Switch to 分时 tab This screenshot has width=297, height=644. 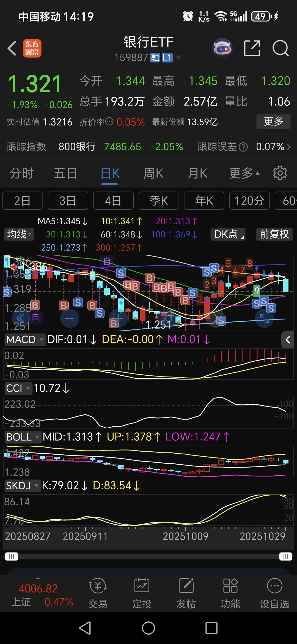[22, 173]
